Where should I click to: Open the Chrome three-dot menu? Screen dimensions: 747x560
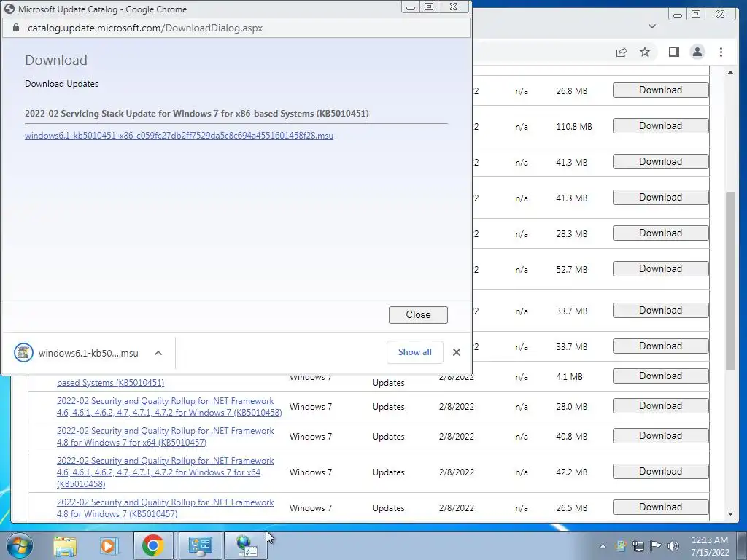click(x=721, y=52)
